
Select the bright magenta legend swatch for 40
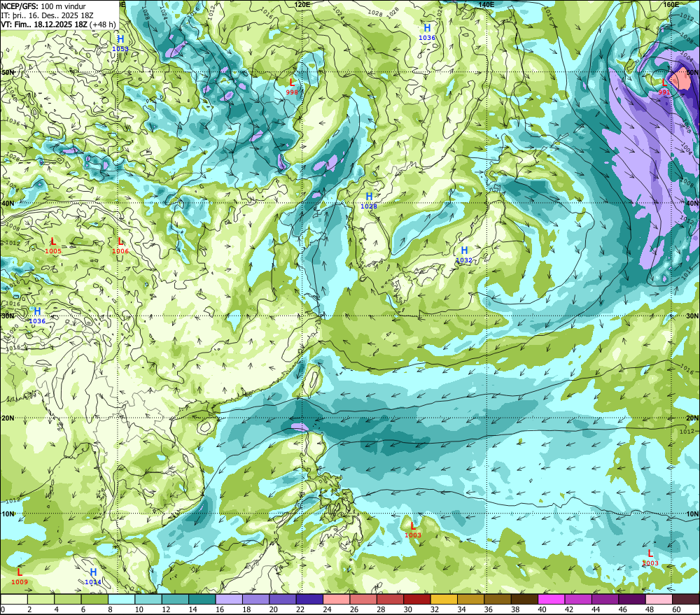(552, 599)
